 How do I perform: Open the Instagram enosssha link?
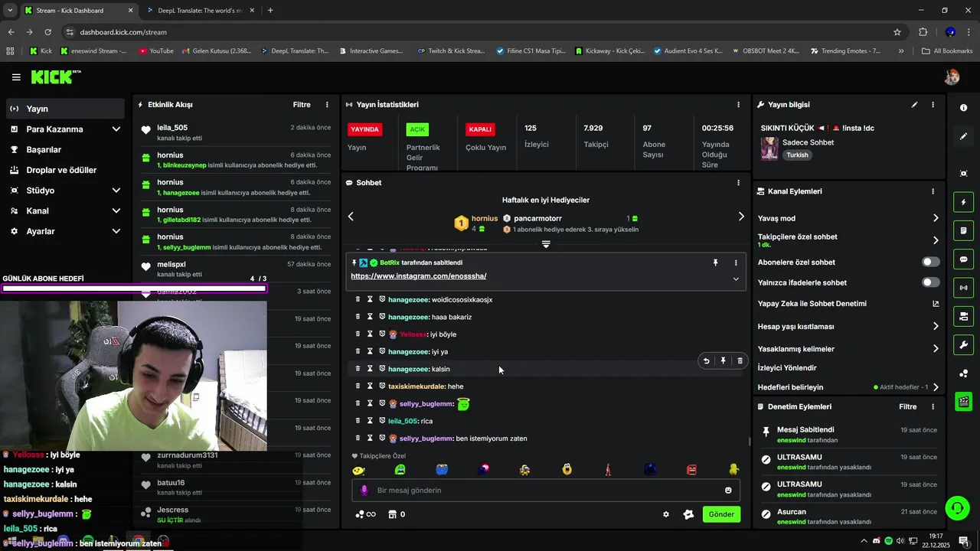[x=418, y=276]
